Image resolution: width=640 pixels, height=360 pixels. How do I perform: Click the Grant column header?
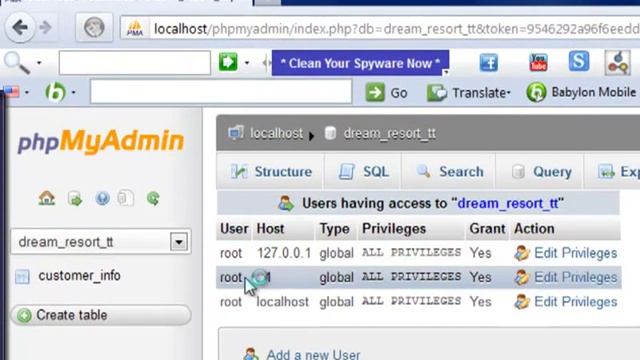pos(487,229)
